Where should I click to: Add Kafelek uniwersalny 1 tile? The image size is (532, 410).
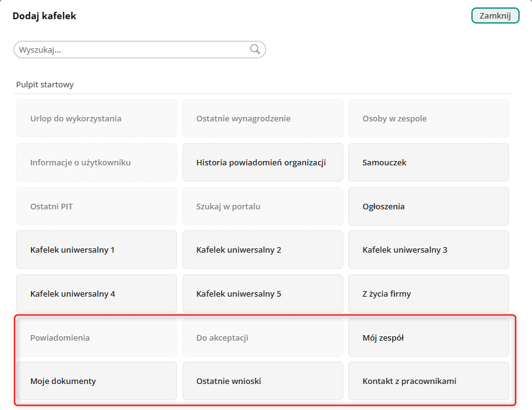coord(97,250)
